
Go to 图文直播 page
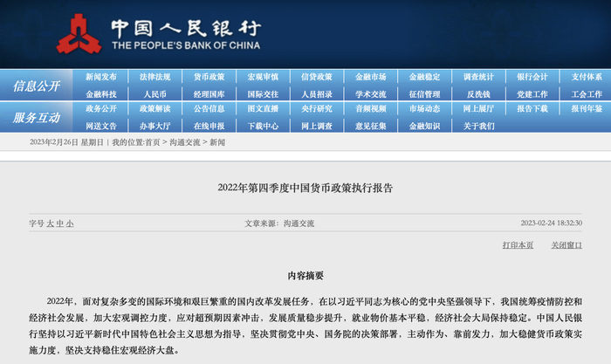click(263, 108)
